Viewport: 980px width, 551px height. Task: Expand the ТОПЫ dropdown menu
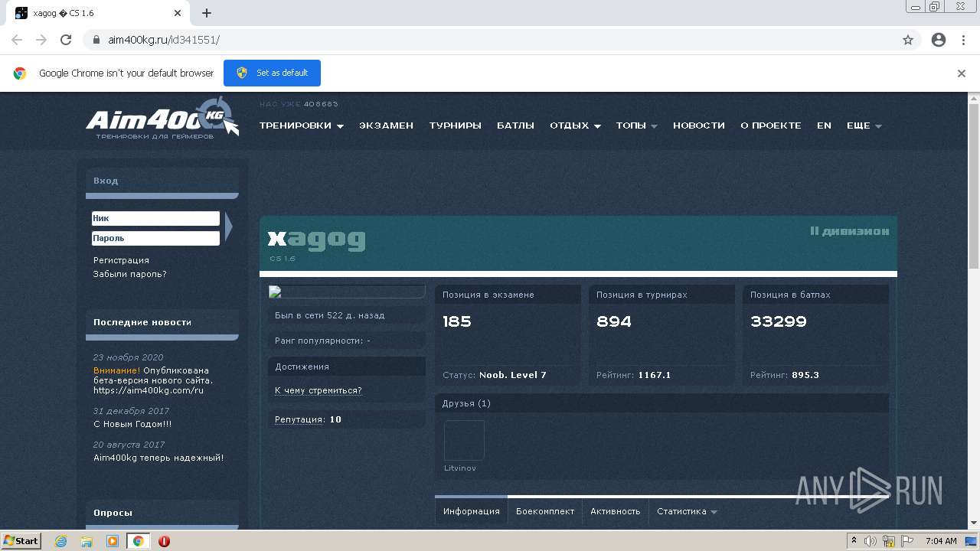click(636, 126)
